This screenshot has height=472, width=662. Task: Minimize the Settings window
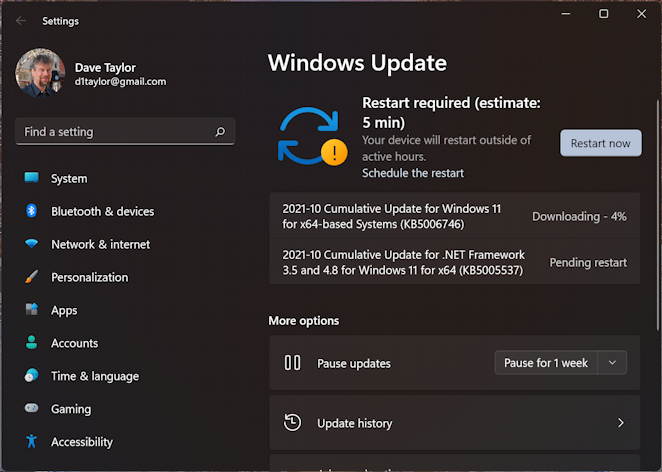pyautogui.click(x=566, y=14)
